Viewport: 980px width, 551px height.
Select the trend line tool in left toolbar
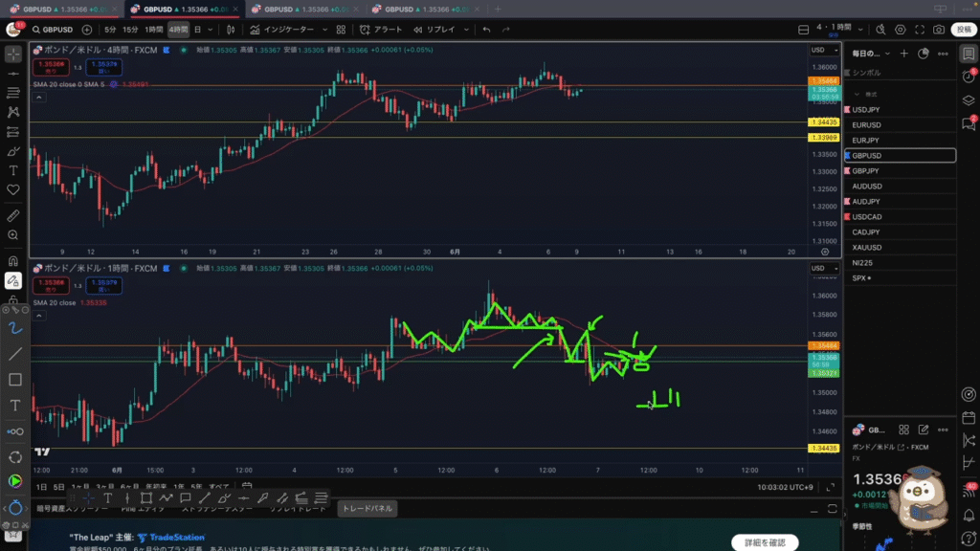(13, 74)
